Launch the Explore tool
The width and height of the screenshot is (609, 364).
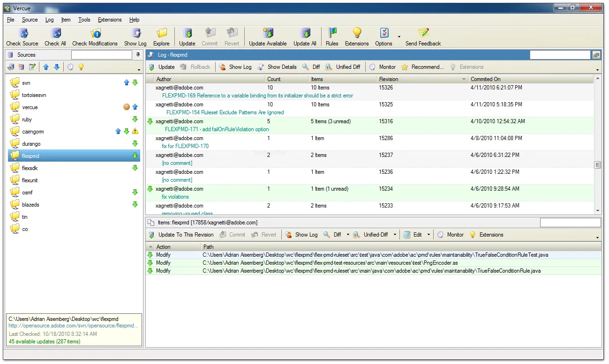click(161, 35)
